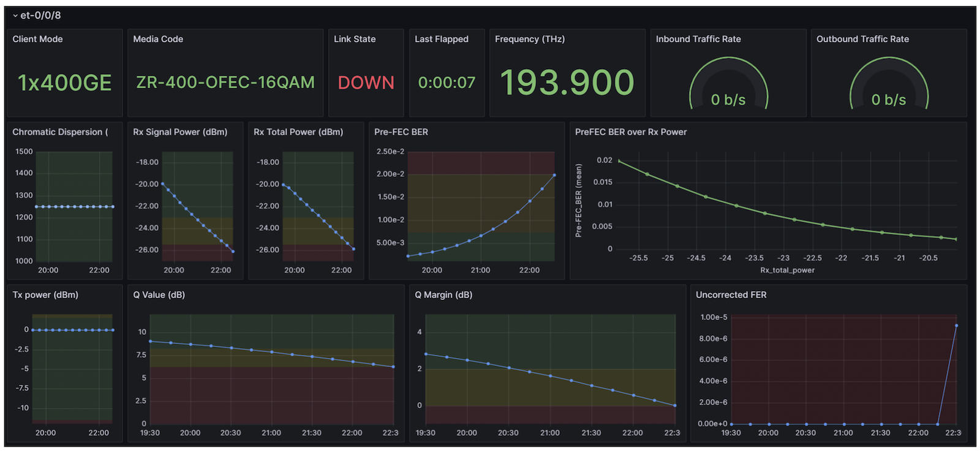
Task: Click the Frequency (THz) panel title
Action: coord(530,39)
